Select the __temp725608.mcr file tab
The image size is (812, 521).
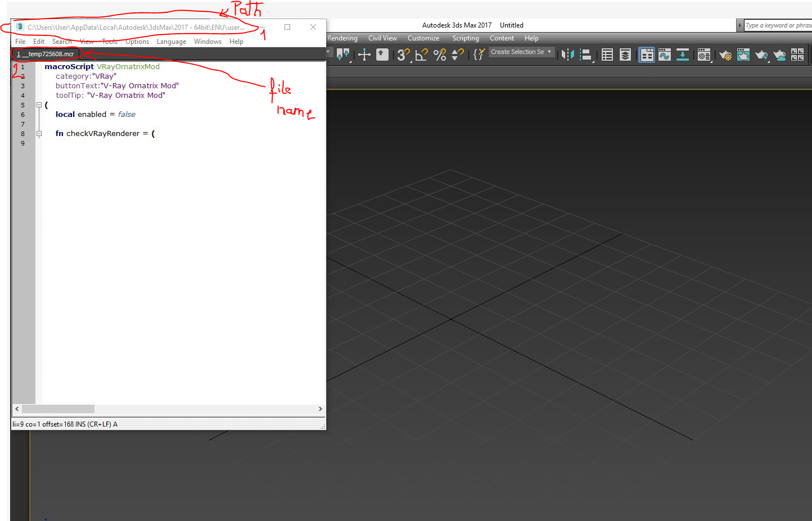pyautogui.click(x=46, y=54)
